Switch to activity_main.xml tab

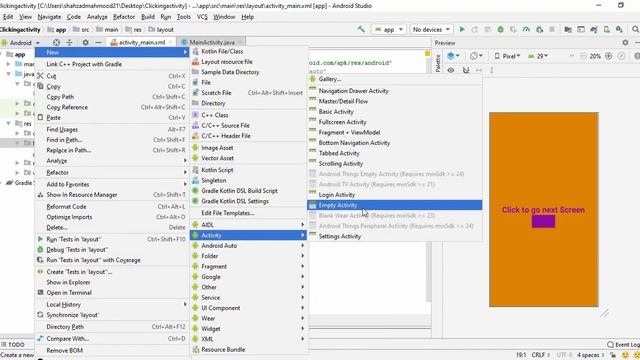[x=141, y=42]
